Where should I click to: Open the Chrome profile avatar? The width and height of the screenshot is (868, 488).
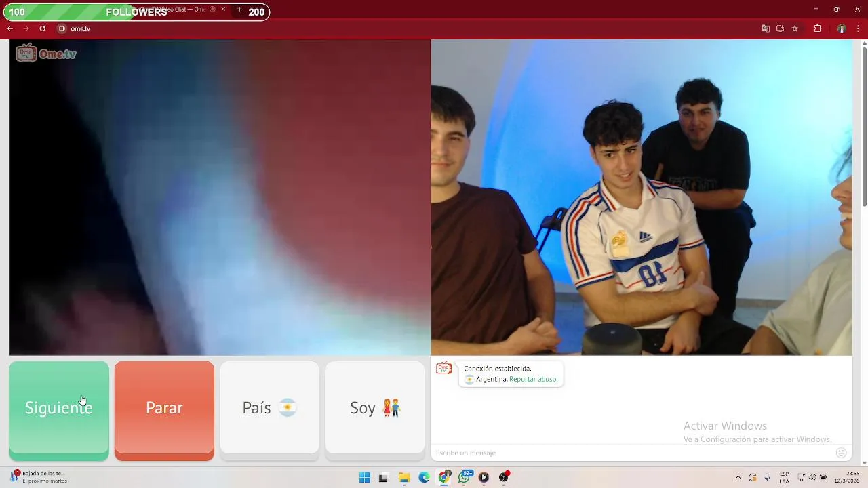(842, 28)
